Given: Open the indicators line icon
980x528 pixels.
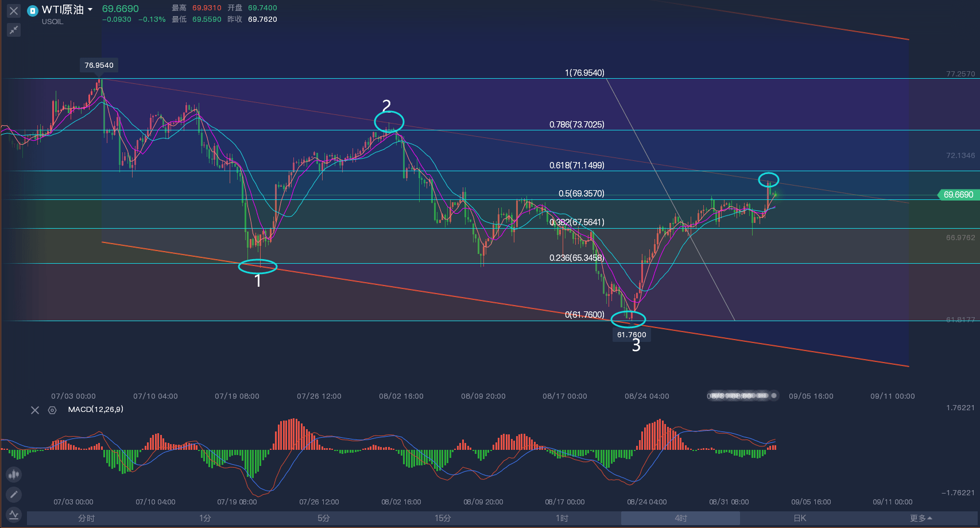Looking at the screenshot, I should [14, 514].
